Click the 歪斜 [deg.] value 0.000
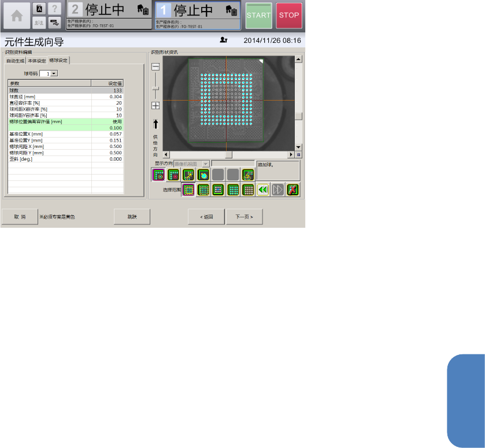 tap(108, 159)
